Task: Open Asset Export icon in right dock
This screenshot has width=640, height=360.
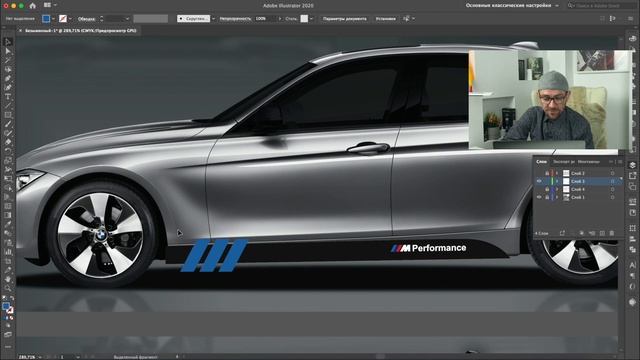Action: tap(632, 176)
